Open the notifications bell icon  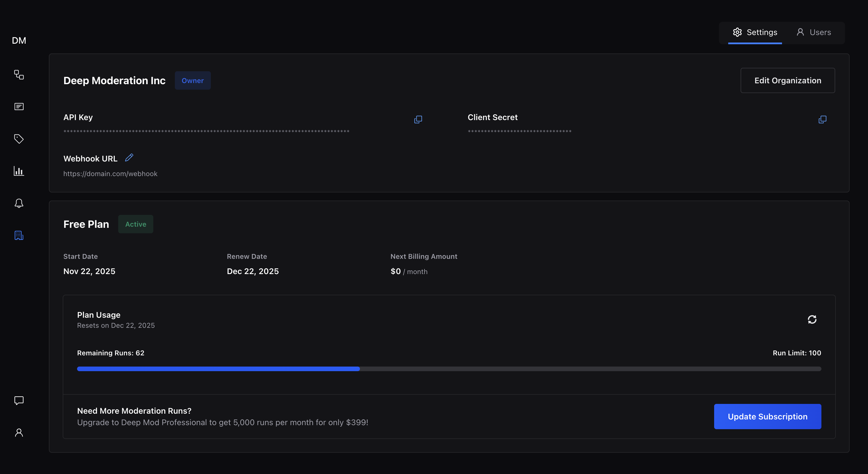[x=19, y=203]
